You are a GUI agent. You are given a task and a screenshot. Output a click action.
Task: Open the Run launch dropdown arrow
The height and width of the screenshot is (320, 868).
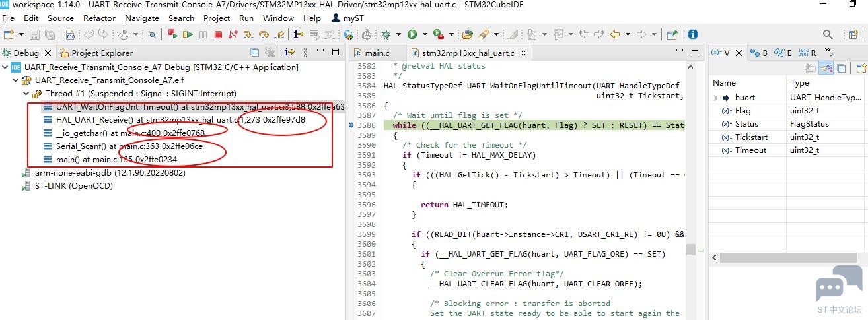click(425, 34)
